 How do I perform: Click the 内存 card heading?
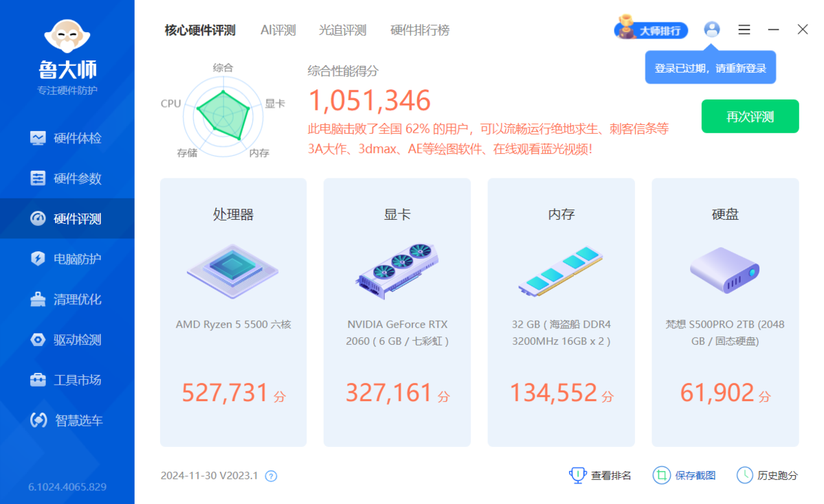pos(561,214)
